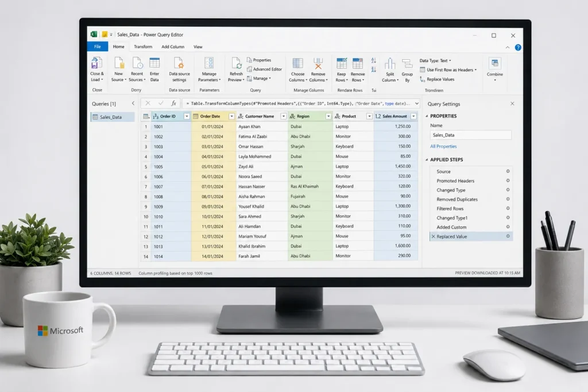Select Sales_Data query in Queries pane

(x=113, y=117)
